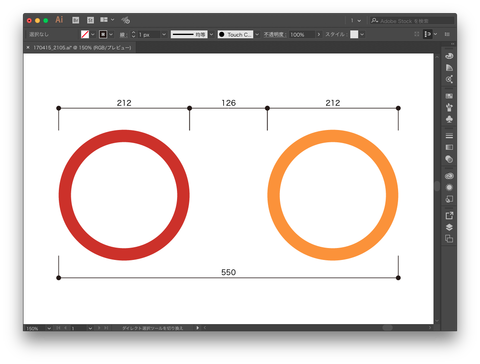This screenshot has width=480, height=364.
Task: Open the Color Guide panel icon
Action: click(449, 68)
